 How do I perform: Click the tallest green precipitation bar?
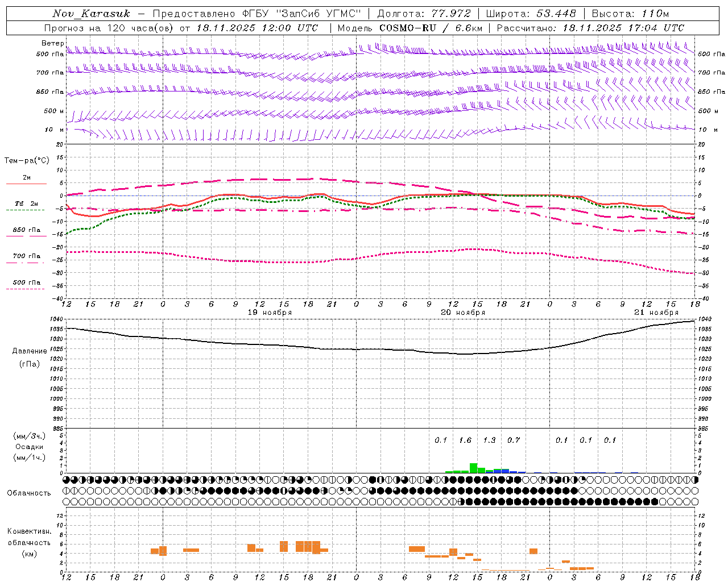tap(473, 468)
